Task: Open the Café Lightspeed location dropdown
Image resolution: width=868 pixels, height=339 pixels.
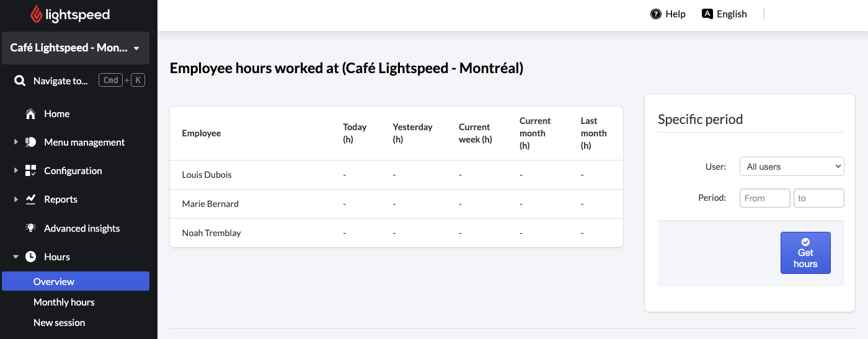Action: (76, 48)
